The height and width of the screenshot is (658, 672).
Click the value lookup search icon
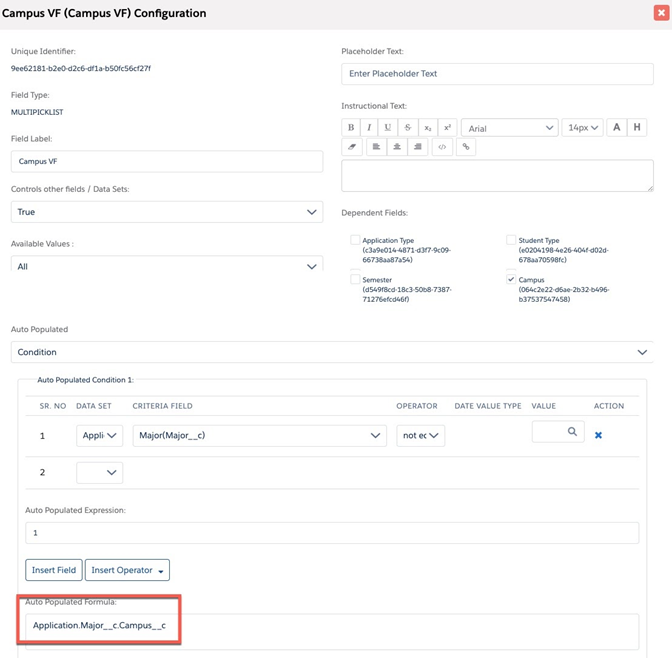(x=572, y=432)
